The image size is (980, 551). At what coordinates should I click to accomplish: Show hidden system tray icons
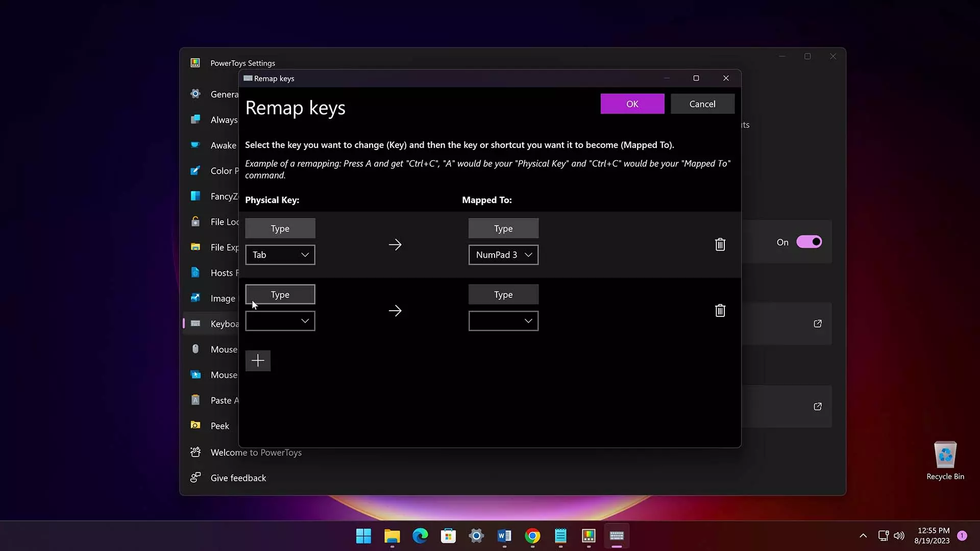tap(863, 536)
